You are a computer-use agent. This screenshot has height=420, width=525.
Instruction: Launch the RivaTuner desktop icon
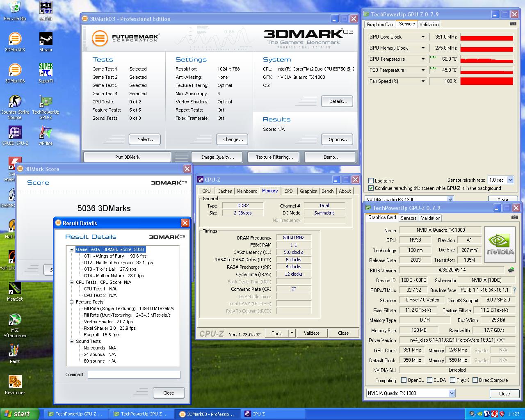click(x=15, y=385)
